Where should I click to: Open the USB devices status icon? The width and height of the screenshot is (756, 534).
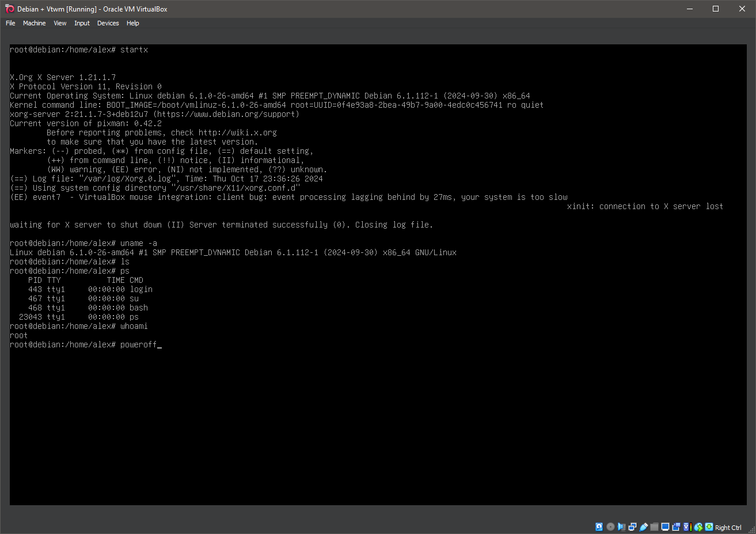click(x=644, y=527)
